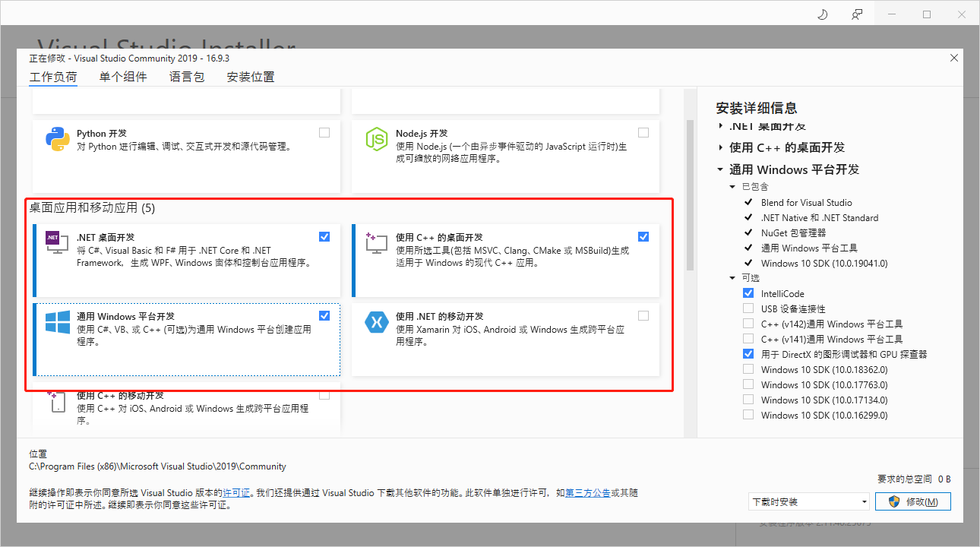Open the 许可证 license link
980x547 pixels.
click(x=236, y=493)
